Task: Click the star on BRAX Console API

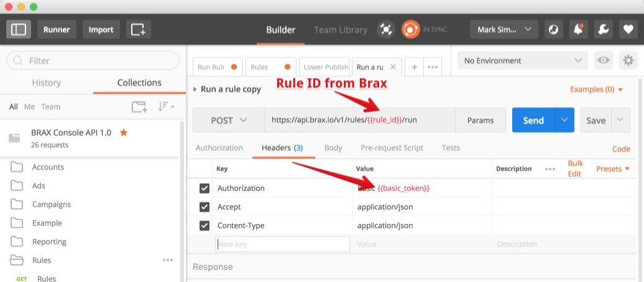Action: (x=123, y=132)
